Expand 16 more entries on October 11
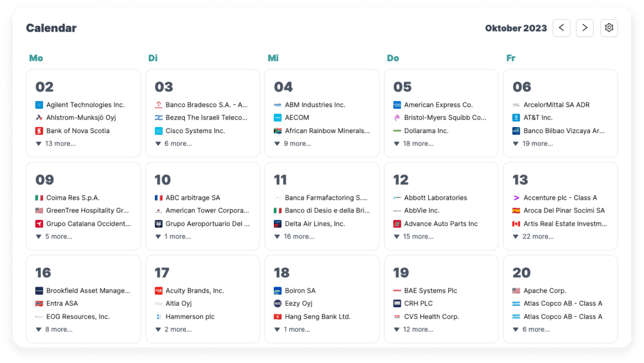Screen dimensions: 644x363 [x=294, y=236]
